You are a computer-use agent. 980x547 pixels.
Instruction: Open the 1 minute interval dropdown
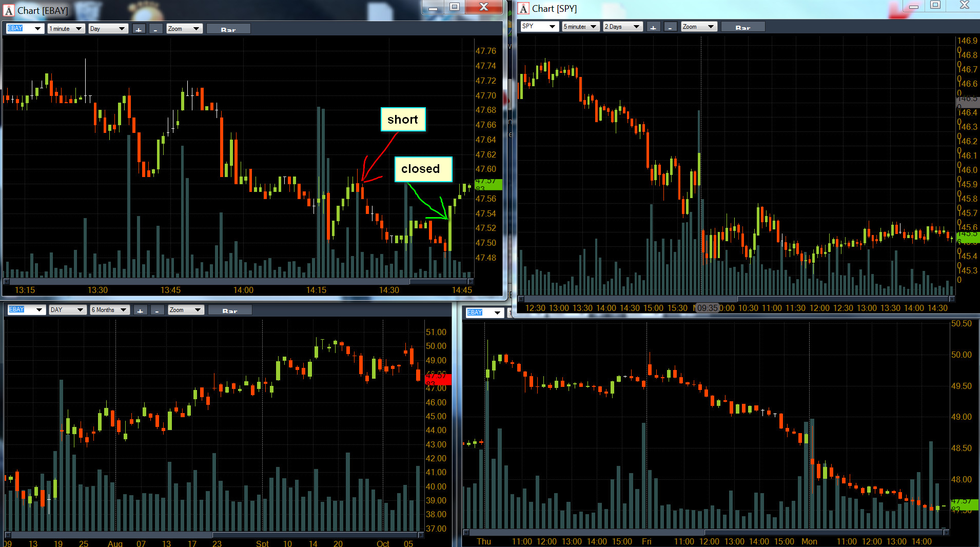click(66, 29)
